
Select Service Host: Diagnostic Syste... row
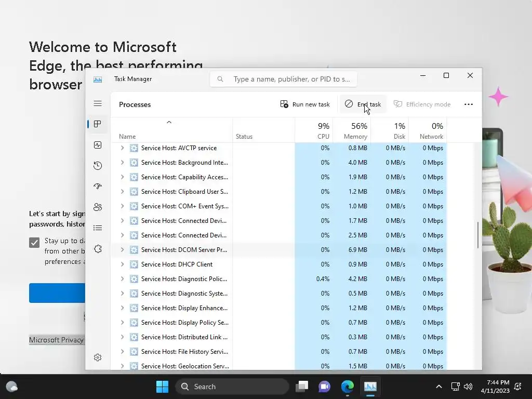[278, 294]
